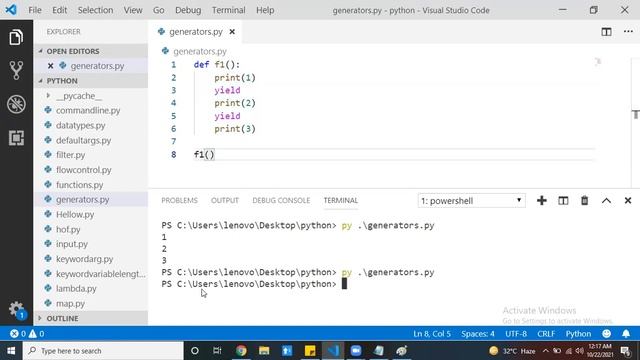The image size is (640, 360).
Task: Open defaultargs.py file
Action: (91, 140)
